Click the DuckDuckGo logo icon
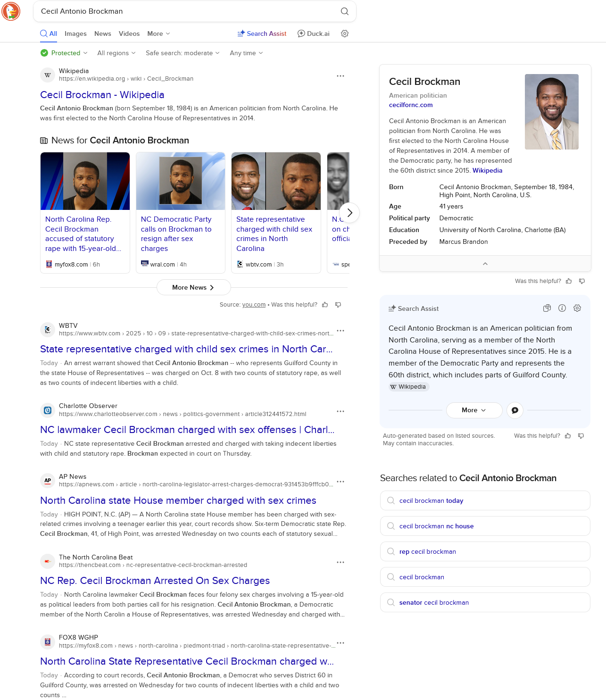This screenshot has height=700, width=606. [x=11, y=11]
